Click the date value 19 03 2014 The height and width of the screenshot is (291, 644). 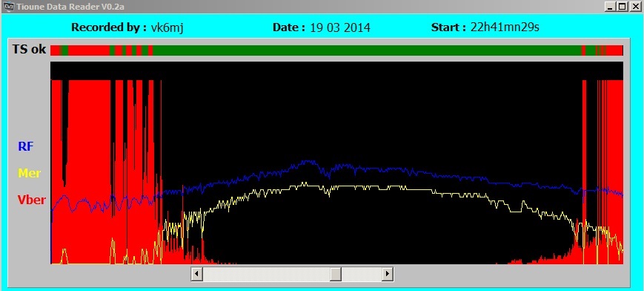(340, 28)
